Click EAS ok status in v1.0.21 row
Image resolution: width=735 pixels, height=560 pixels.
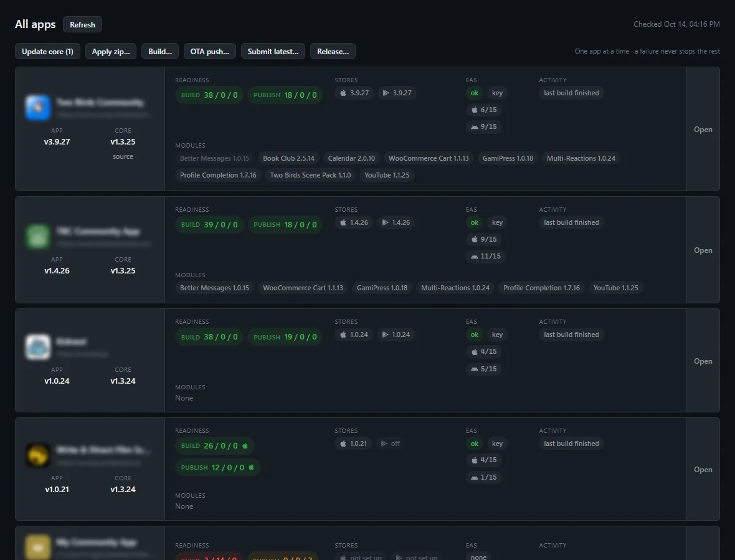pos(475,444)
